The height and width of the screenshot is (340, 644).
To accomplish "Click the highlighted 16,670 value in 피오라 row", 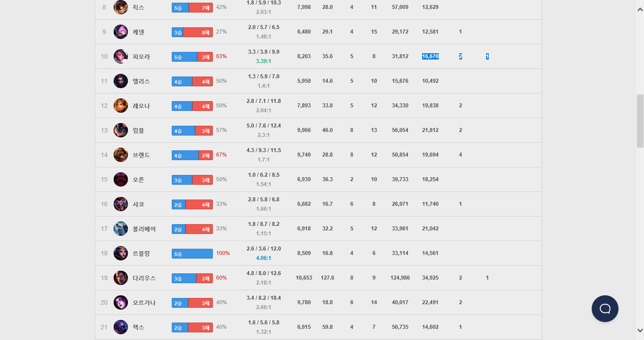I will pos(430,56).
